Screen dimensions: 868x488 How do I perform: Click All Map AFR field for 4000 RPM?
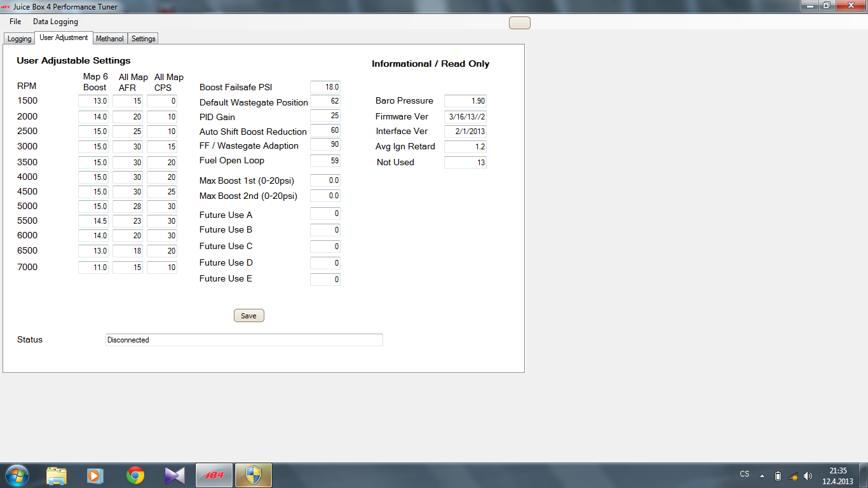click(128, 177)
